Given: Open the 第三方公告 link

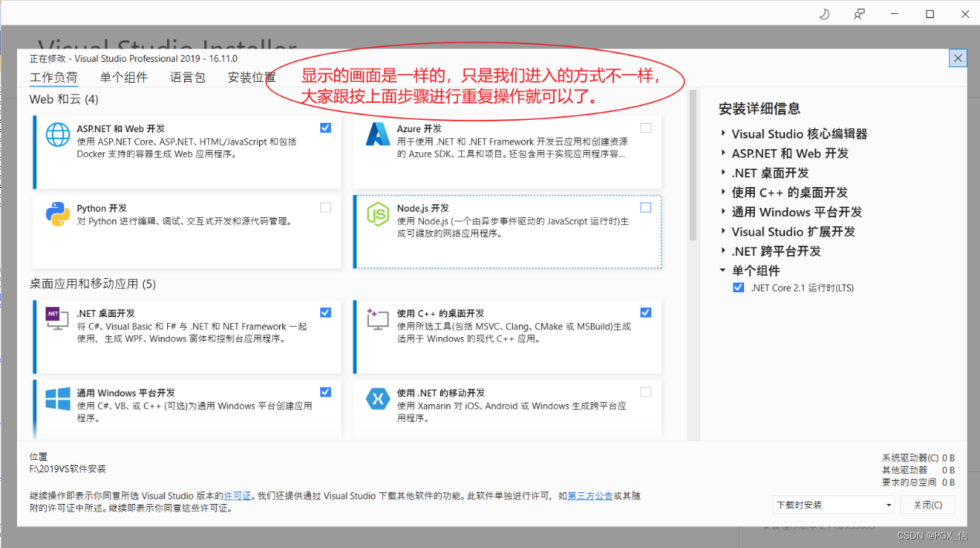Looking at the screenshot, I should tap(590, 495).
